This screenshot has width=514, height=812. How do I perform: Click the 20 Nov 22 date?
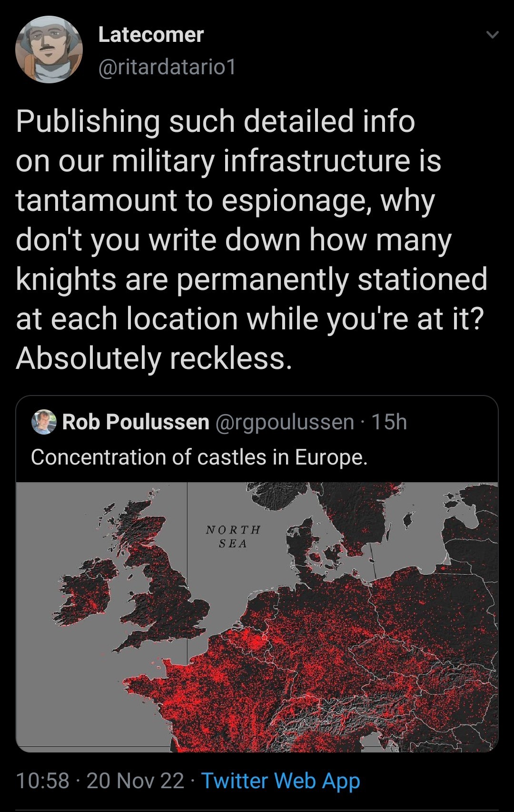135,781
